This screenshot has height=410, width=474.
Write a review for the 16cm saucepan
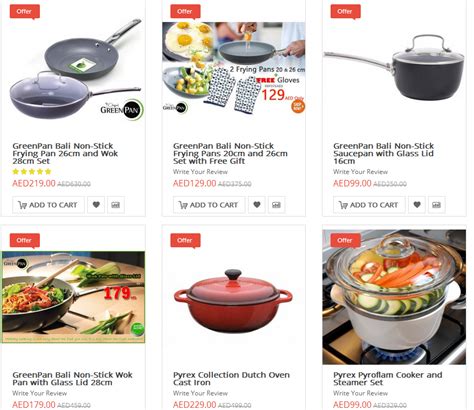[x=360, y=172]
